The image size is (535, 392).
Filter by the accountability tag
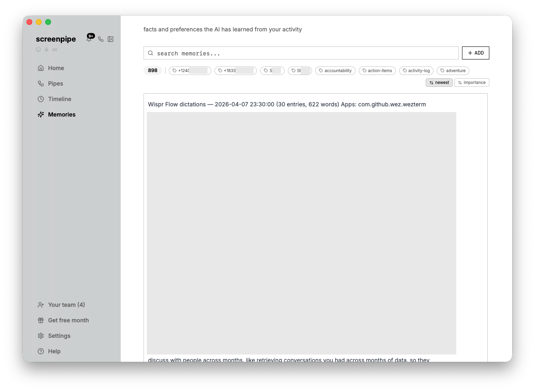tap(335, 71)
